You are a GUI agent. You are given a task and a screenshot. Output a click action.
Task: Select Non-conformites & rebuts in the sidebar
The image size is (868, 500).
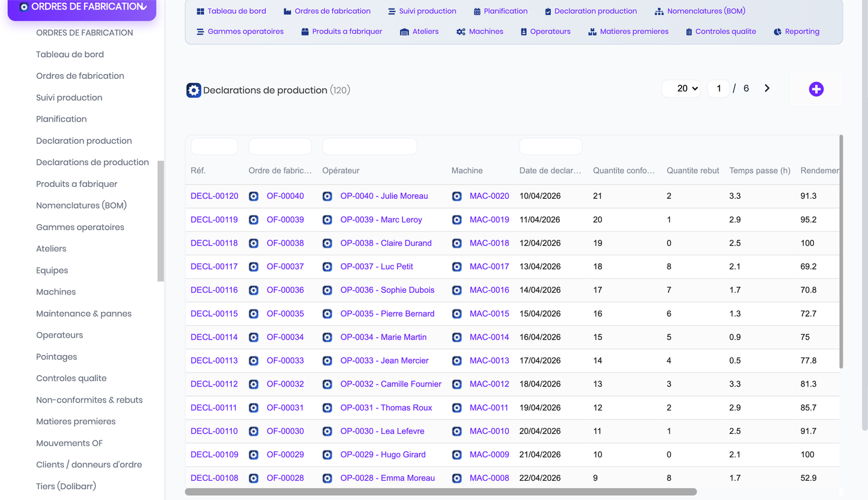(x=90, y=400)
